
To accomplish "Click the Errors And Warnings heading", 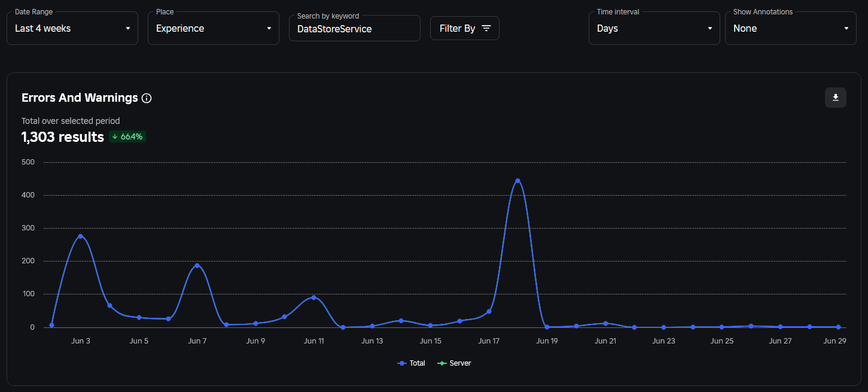I will (x=80, y=98).
